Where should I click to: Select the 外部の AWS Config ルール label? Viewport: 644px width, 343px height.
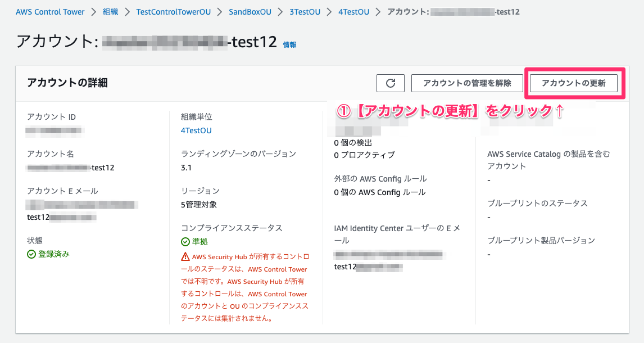pos(380,179)
